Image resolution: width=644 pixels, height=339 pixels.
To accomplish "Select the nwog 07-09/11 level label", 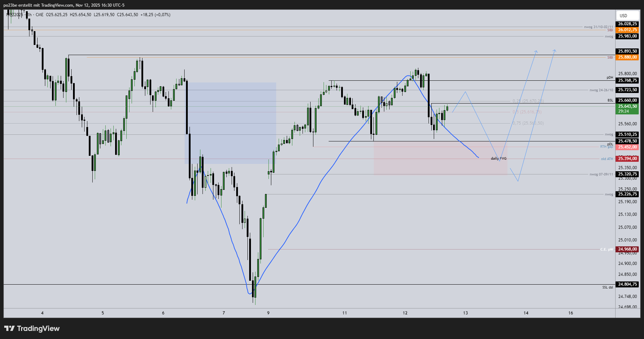I will coord(601,174).
